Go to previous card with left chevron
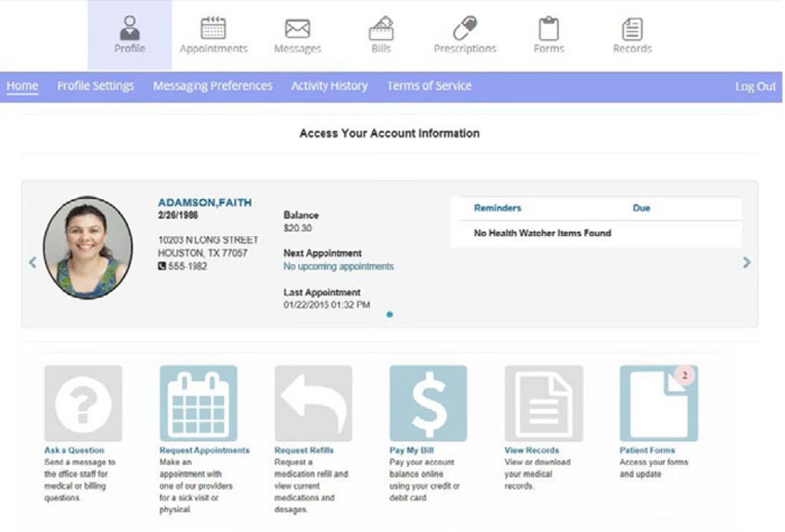 [32, 262]
